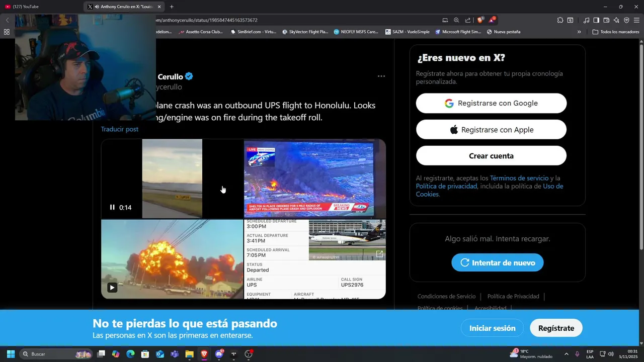Open a new browser tab
The height and width of the screenshot is (362, 644).
coord(172,7)
